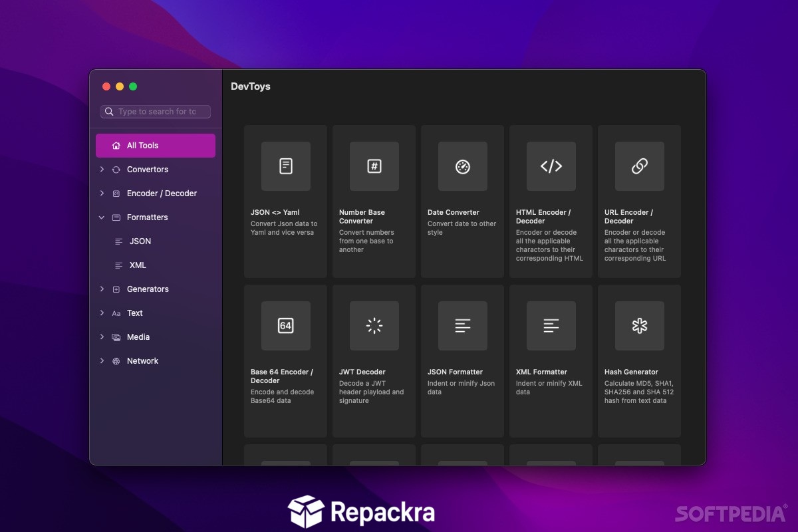
Task: Click the 'JSON Formatter' card title
Action: tap(455, 372)
